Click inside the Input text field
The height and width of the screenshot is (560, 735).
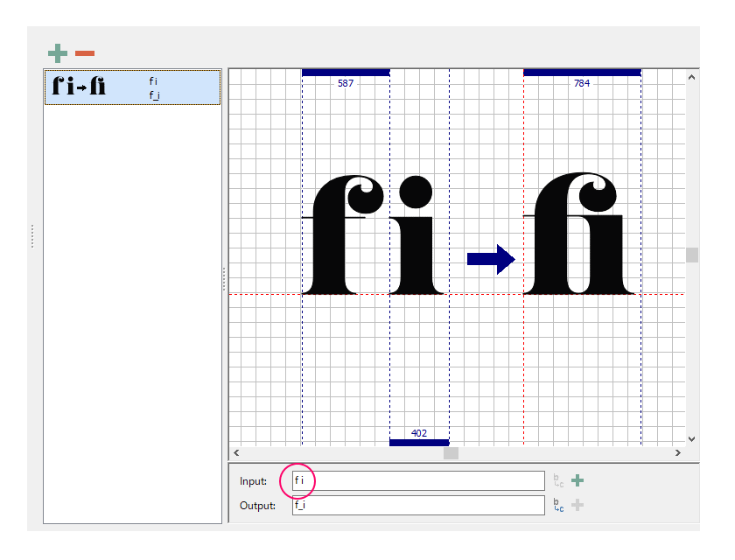(x=420, y=480)
